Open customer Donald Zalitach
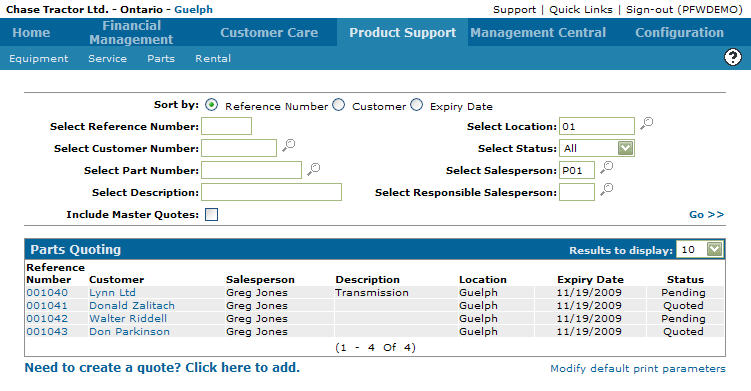Viewport: 751px width, 391px height. (x=132, y=305)
